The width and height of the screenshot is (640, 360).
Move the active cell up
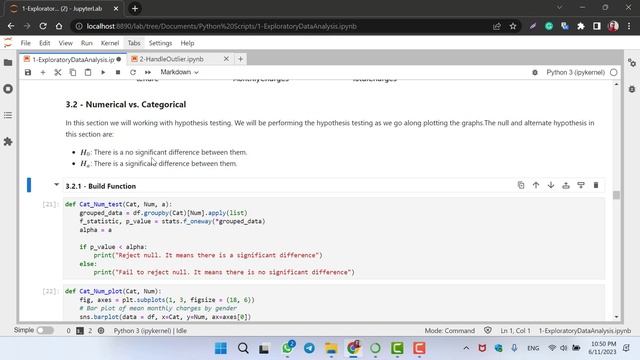click(536, 185)
